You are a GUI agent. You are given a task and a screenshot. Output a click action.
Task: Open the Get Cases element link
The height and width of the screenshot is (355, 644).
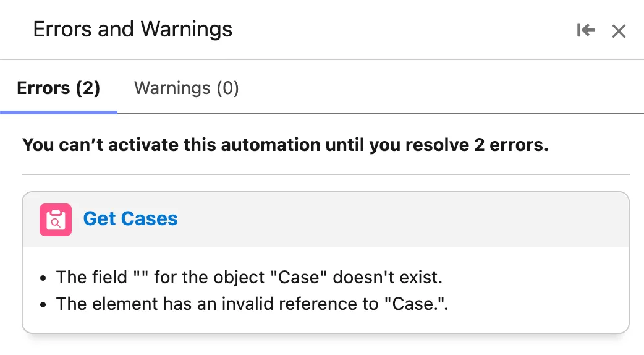tap(130, 219)
